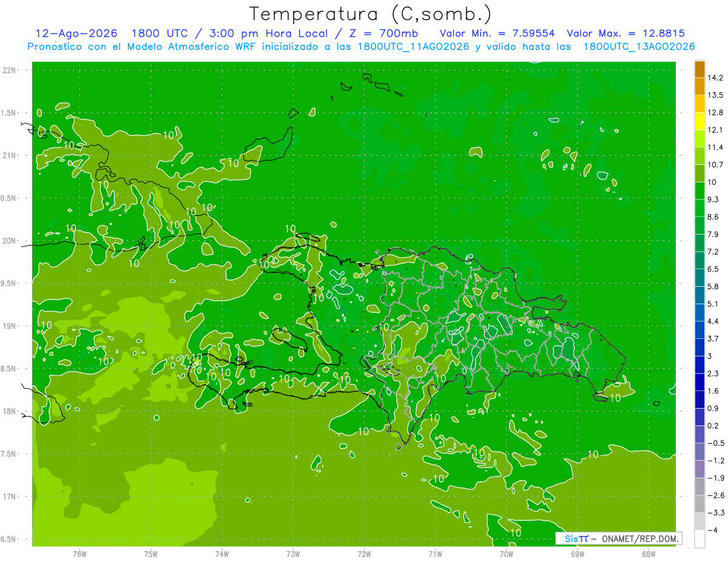Image resolution: width=728 pixels, height=562 pixels.
Task: Click the '76W' longitude axis label
Action: (x=79, y=554)
